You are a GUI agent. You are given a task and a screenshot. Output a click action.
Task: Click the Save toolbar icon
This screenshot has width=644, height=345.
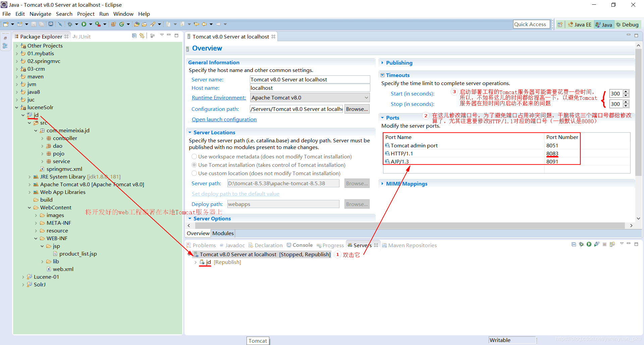(34, 24)
